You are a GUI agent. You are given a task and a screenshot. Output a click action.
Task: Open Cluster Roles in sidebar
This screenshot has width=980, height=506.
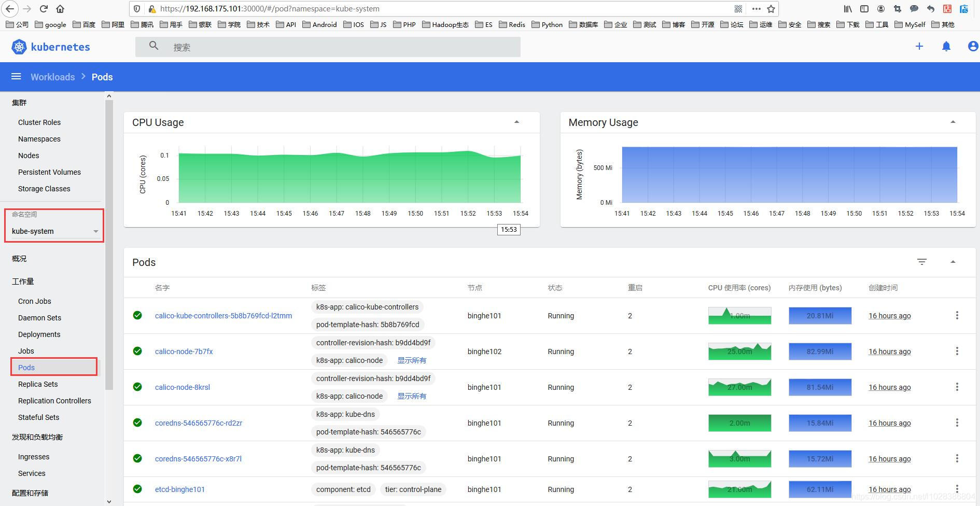click(x=39, y=122)
